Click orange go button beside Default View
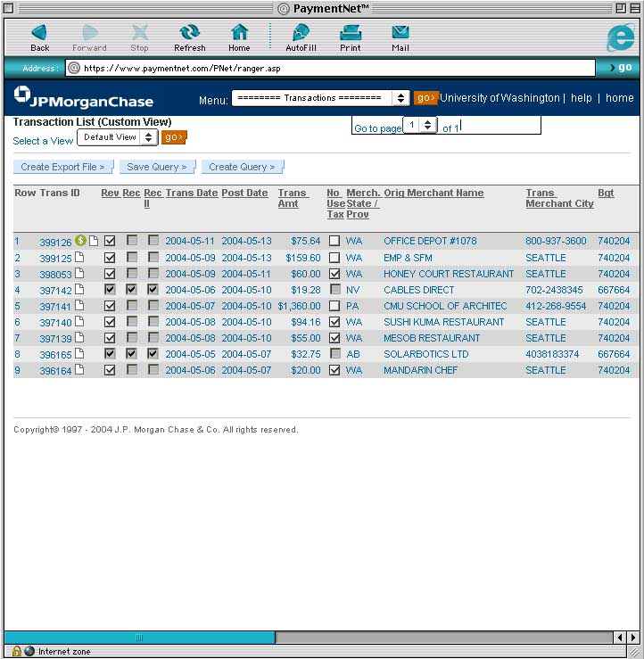 click(x=174, y=137)
